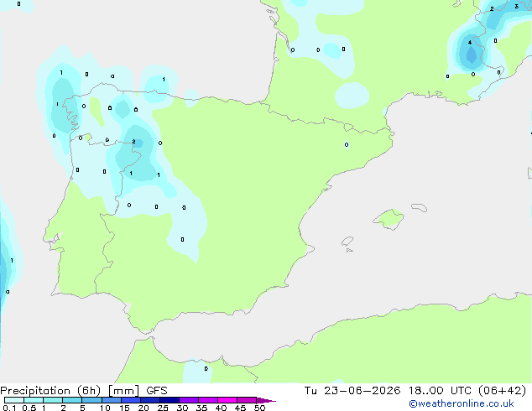Click the '15' legend scale label

124,408
